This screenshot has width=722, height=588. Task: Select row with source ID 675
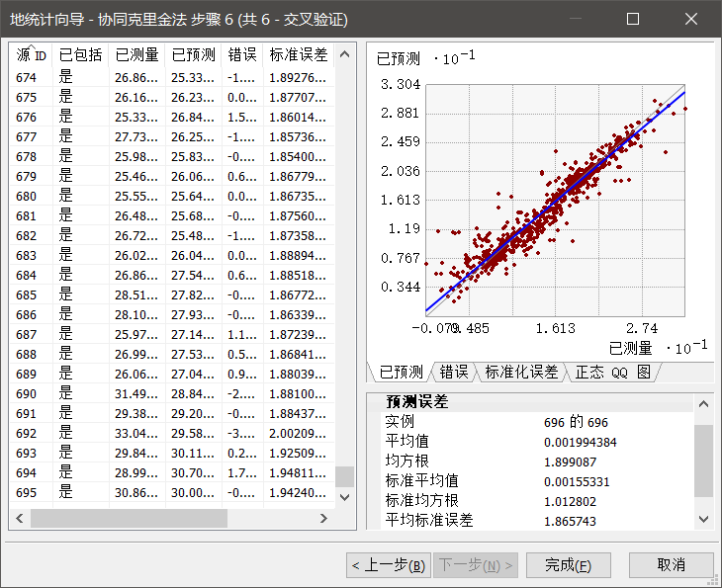coord(172,97)
